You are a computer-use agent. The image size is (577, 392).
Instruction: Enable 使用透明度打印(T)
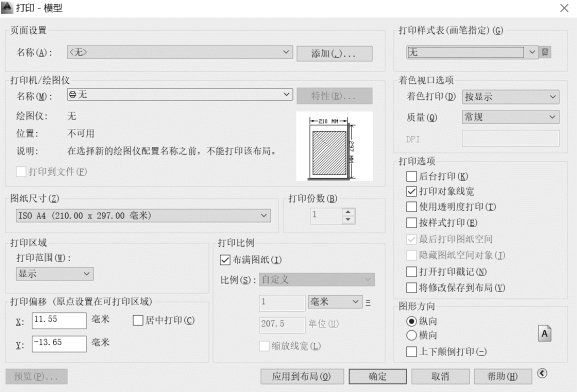coord(411,207)
